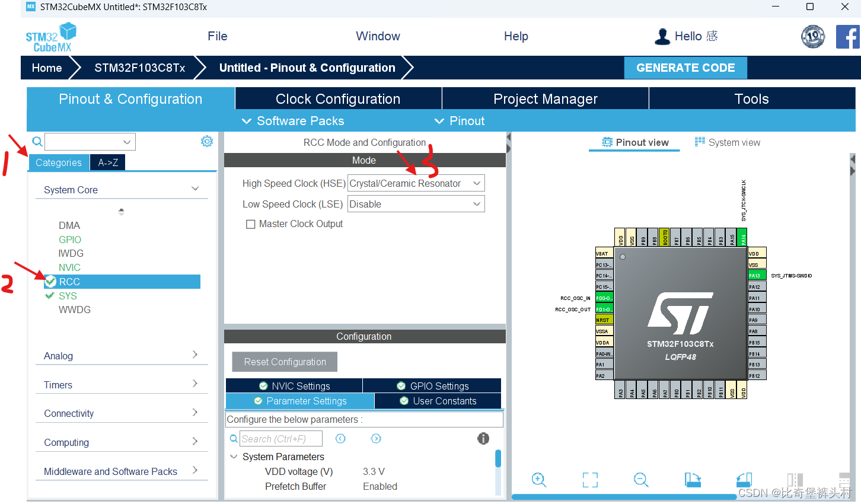This screenshot has width=861, height=504.
Task: Rotate the chip view counter-clockwise
Action: point(744,480)
